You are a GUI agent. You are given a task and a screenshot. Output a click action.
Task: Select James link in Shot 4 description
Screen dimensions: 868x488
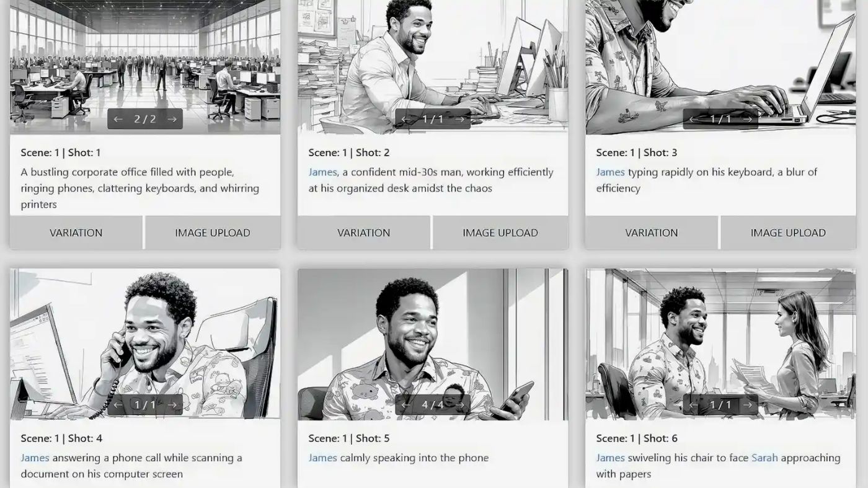35,458
